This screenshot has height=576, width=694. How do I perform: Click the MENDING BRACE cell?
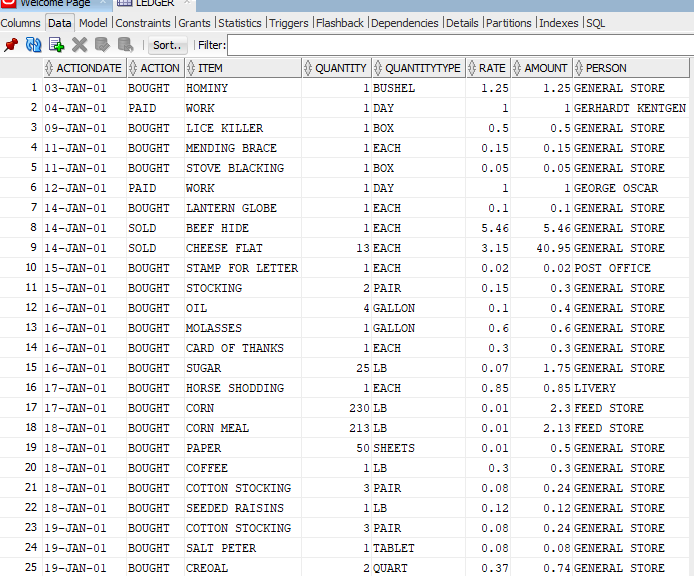[x=243, y=148]
